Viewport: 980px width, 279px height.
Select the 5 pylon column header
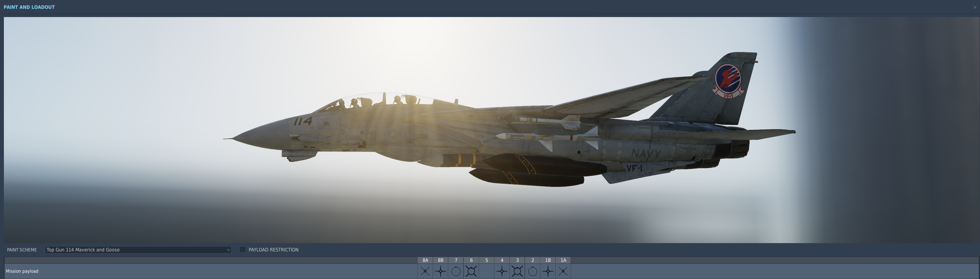[487, 260]
